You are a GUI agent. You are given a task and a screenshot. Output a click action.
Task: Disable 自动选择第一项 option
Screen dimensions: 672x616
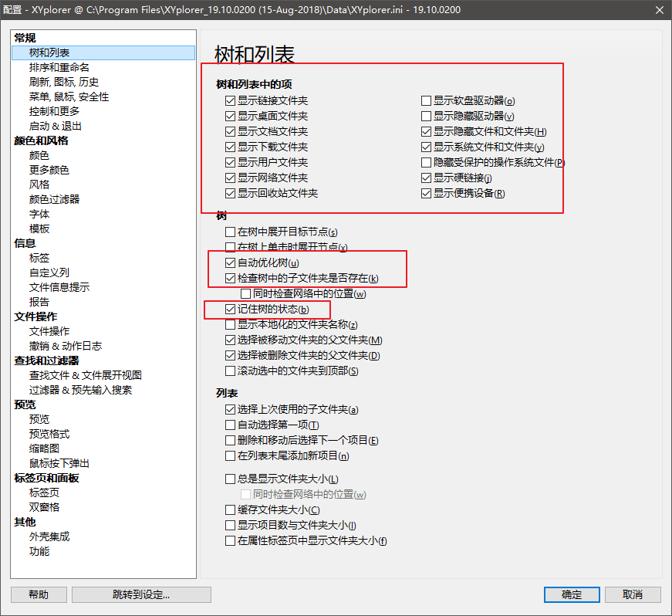pyautogui.click(x=229, y=425)
